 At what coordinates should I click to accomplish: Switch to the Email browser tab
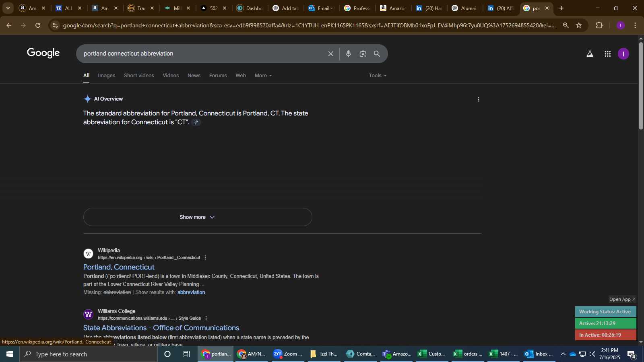point(321,8)
